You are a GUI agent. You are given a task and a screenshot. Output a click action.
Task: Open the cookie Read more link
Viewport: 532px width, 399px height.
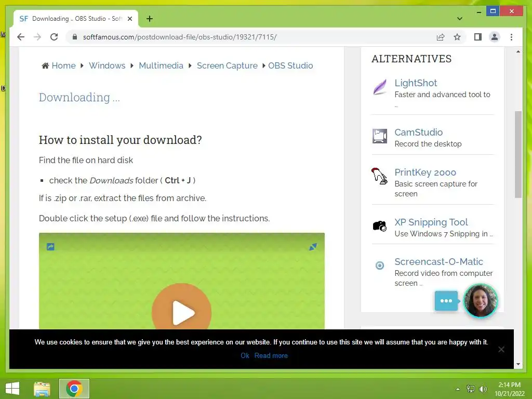point(271,355)
